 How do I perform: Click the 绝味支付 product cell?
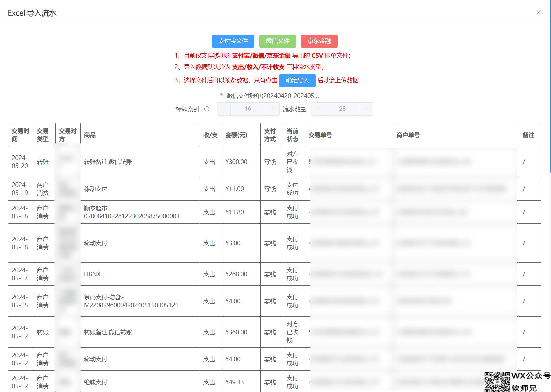[x=140, y=381]
